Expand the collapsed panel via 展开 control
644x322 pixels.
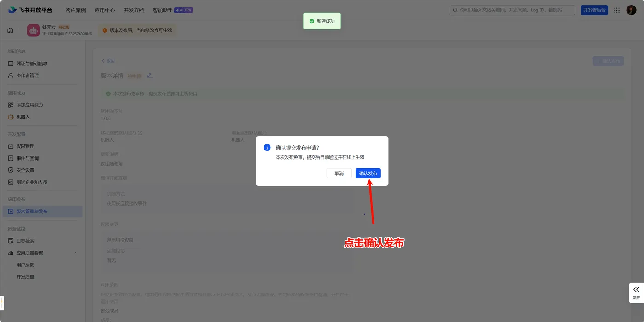pyautogui.click(x=636, y=292)
